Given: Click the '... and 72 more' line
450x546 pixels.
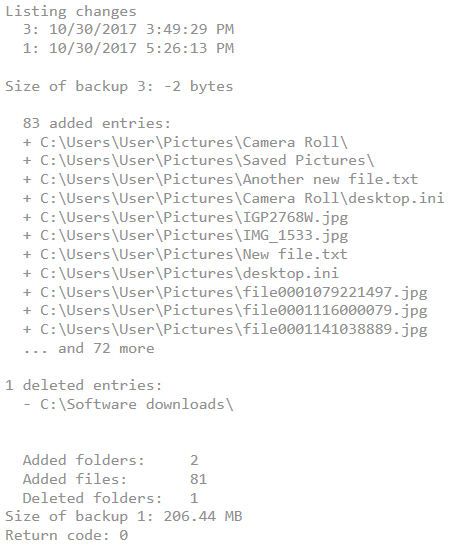Looking at the screenshot, I should tap(88, 348).
